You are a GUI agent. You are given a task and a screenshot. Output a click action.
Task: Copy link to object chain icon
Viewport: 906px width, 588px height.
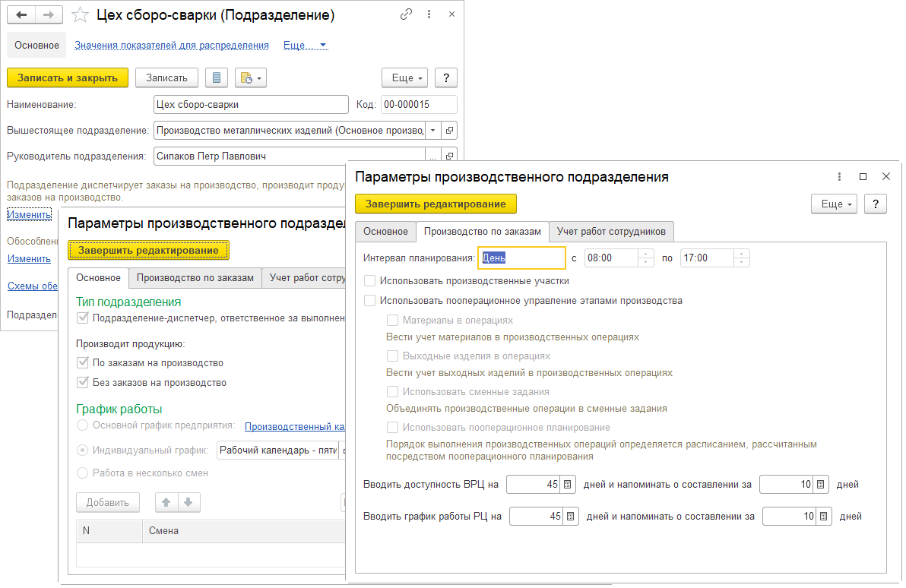pos(406,14)
